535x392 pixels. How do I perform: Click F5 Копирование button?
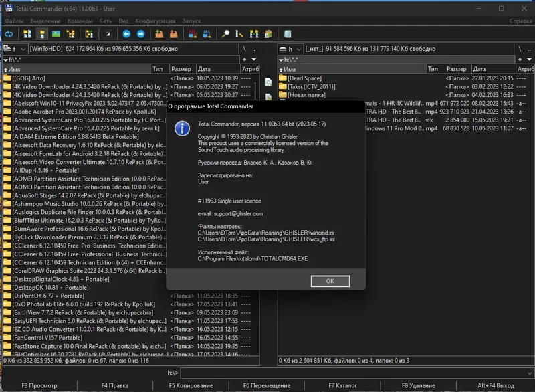pyautogui.click(x=191, y=385)
